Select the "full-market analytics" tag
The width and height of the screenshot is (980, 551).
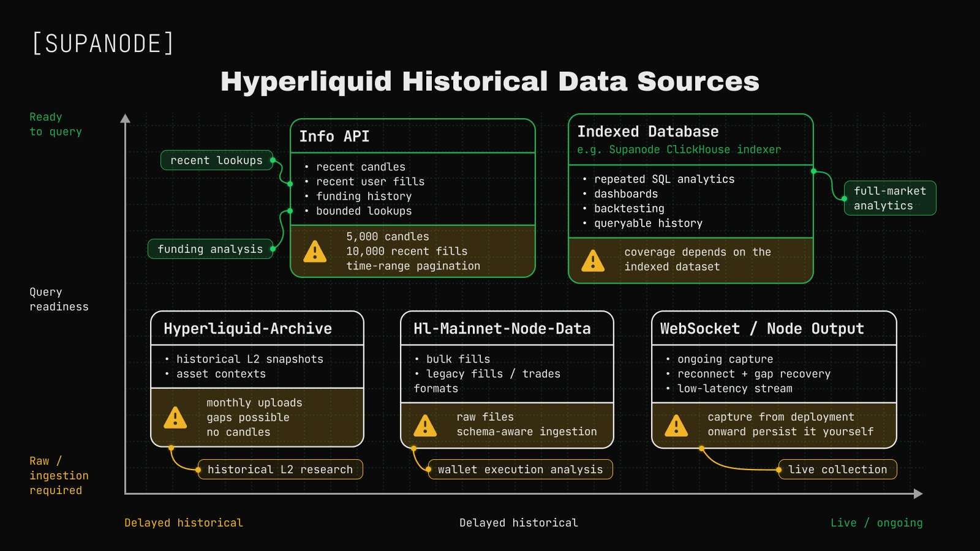click(x=890, y=198)
